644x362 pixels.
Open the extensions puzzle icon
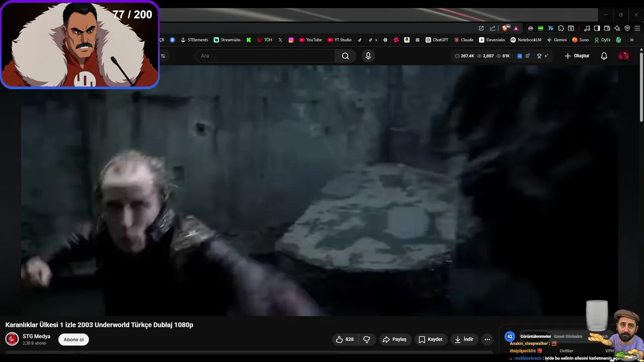[561, 28]
